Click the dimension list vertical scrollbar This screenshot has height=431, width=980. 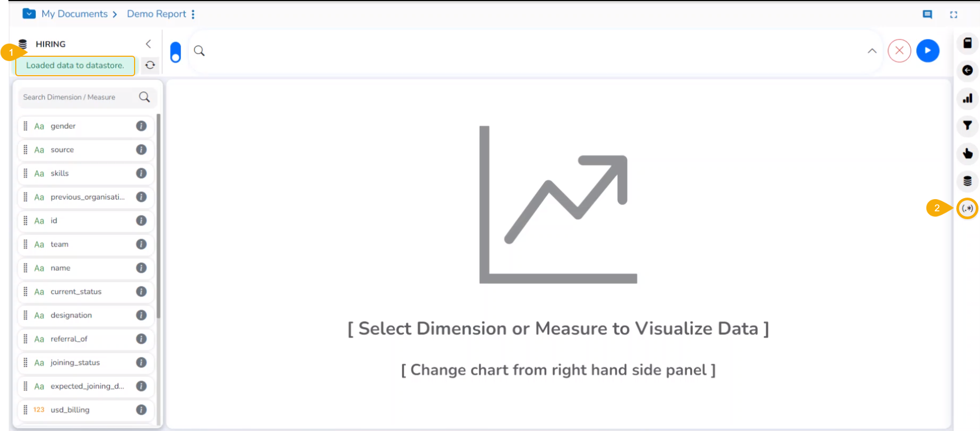pos(158,215)
